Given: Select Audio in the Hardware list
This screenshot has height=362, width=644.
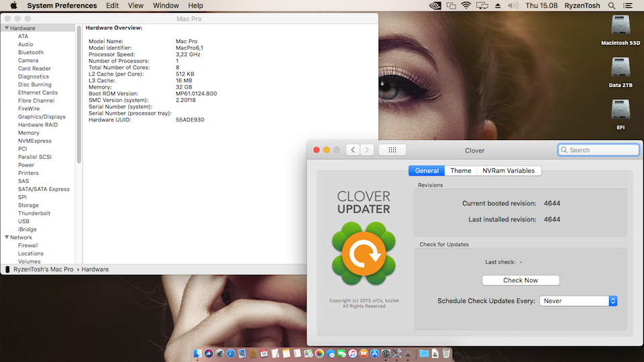Looking at the screenshot, I should 25,44.
